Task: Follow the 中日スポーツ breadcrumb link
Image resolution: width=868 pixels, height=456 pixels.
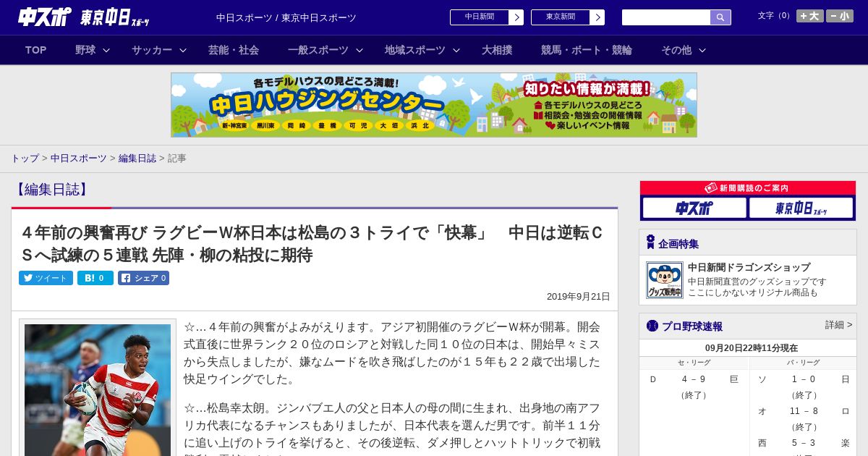Action: 79,158
